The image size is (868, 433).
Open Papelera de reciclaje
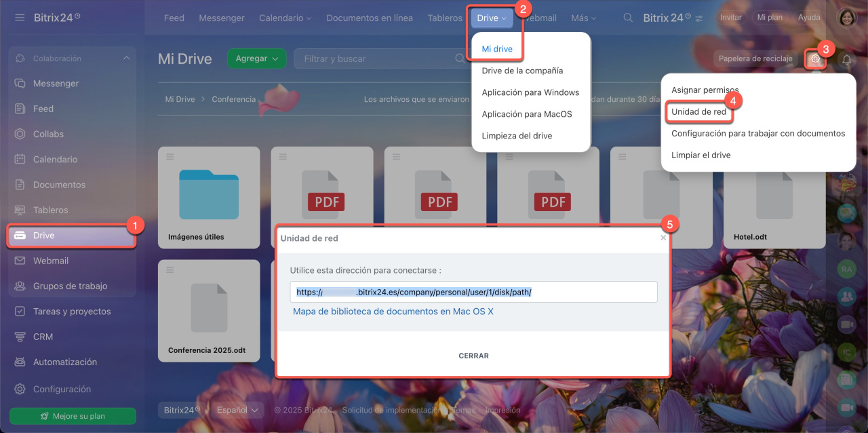[755, 59]
